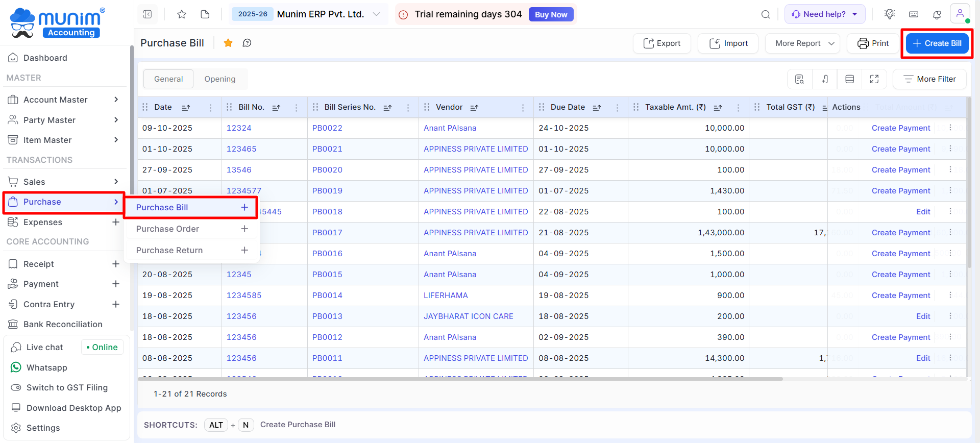Image resolution: width=980 pixels, height=443 pixels.
Task: Click the fullscreen expand table icon
Action: [x=874, y=79]
